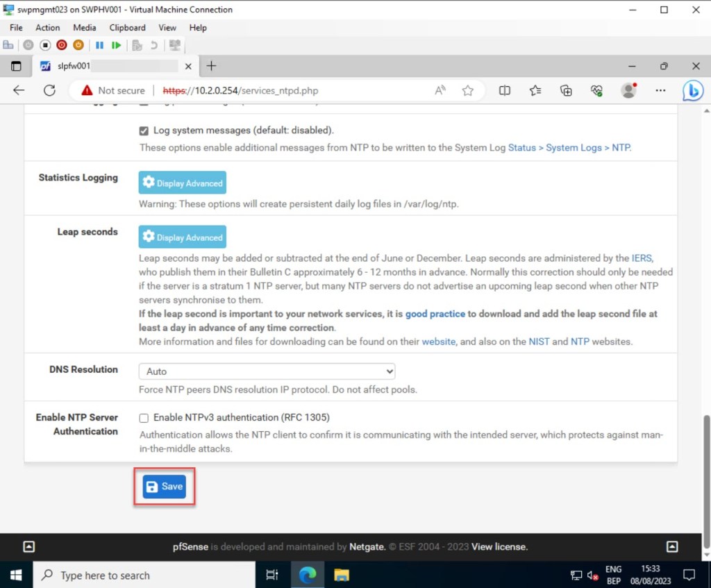Click the page vertical scrollbar thumb
The height and width of the screenshot is (588, 711).
pyautogui.click(x=707, y=479)
